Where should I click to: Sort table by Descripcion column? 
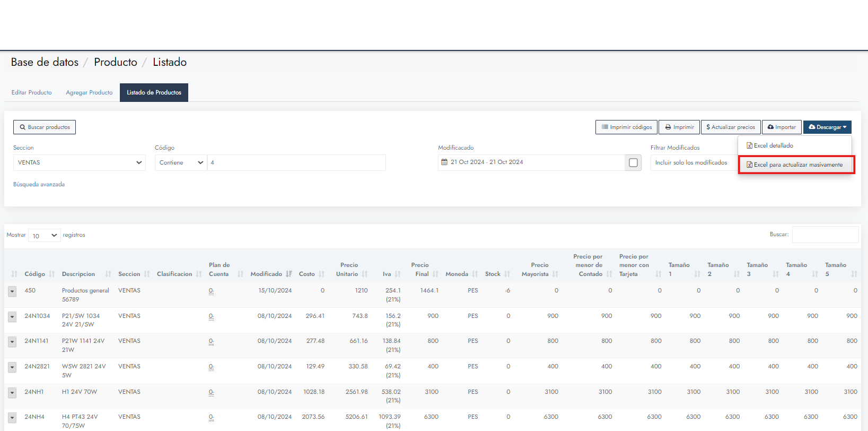tap(86, 274)
